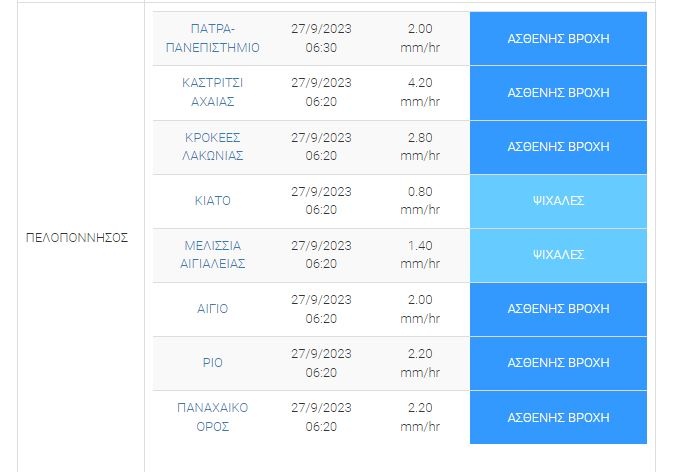Select the 4.20 mm/hr rainfall value
Screen dimensions: 687x472
coord(421,92)
